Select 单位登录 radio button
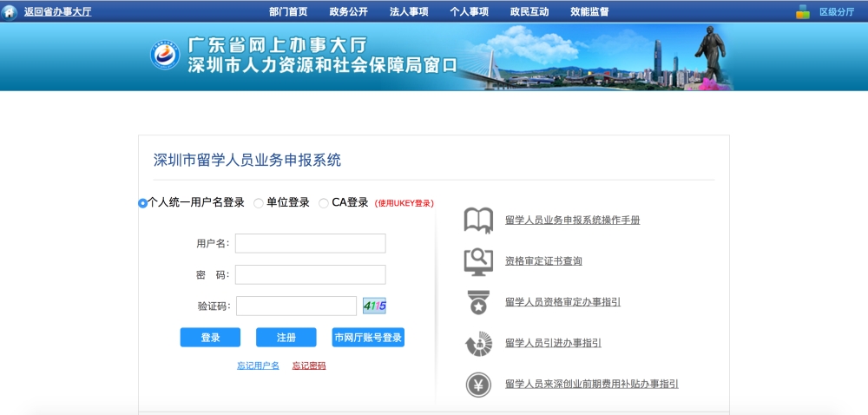The width and height of the screenshot is (868, 415). click(258, 203)
